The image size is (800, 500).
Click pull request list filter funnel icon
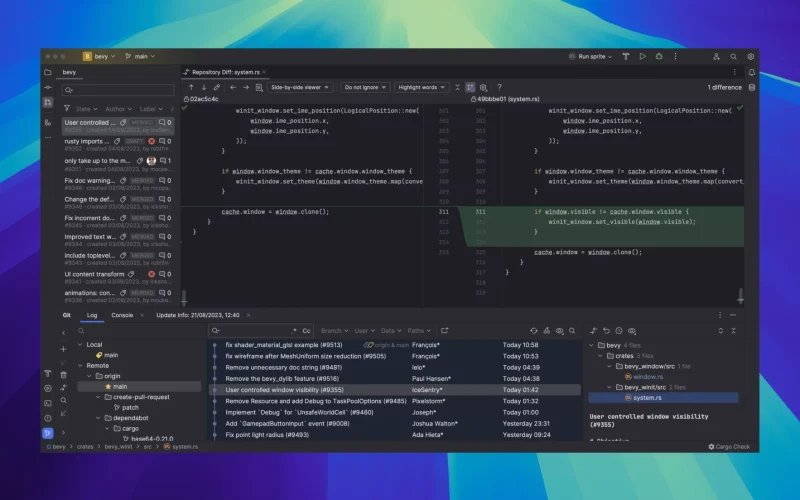pyautogui.click(x=67, y=109)
